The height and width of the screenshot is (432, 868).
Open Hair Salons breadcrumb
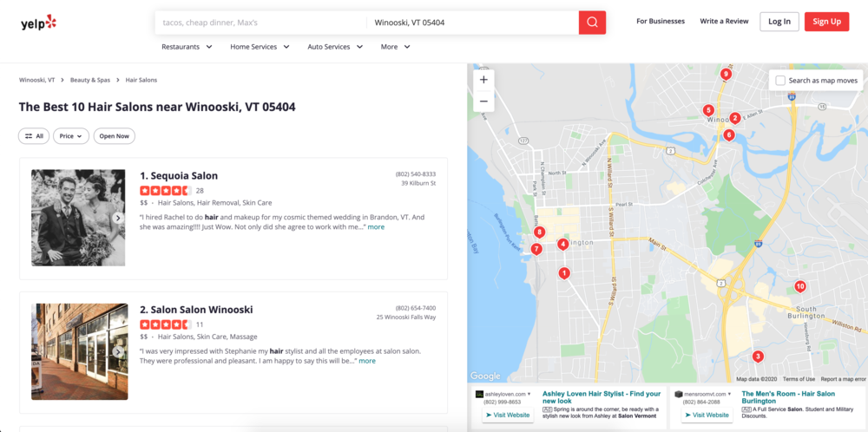pyautogui.click(x=141, y=80)
